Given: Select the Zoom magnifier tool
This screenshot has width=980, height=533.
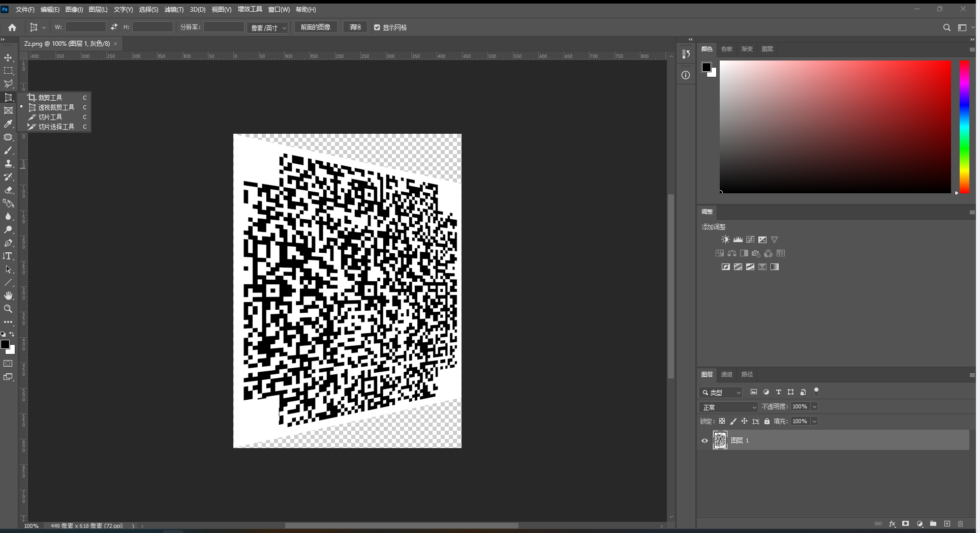Looking at the screenshot, I should click(8, 309).
